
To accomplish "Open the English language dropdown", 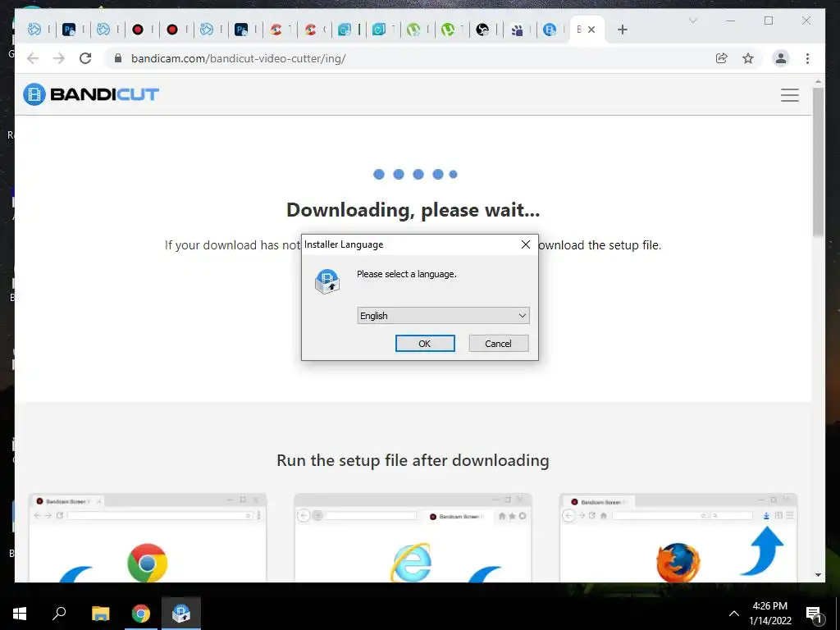I will (443, 316).
